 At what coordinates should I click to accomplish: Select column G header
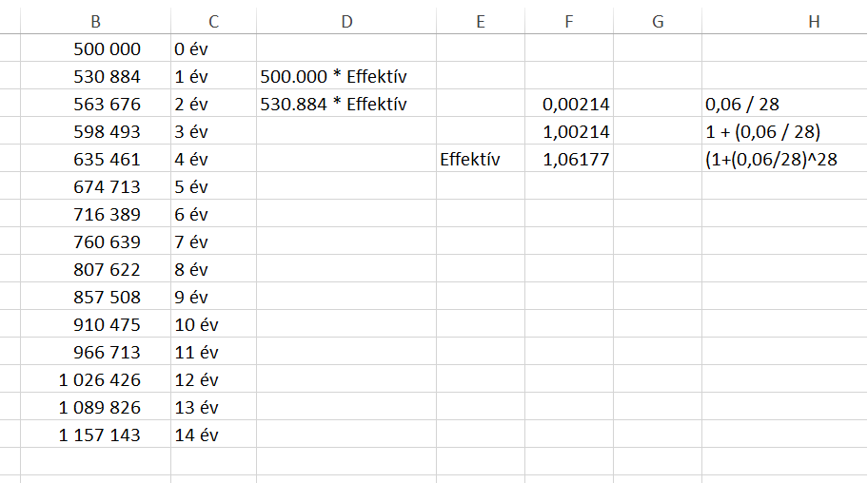click(658, 22)
